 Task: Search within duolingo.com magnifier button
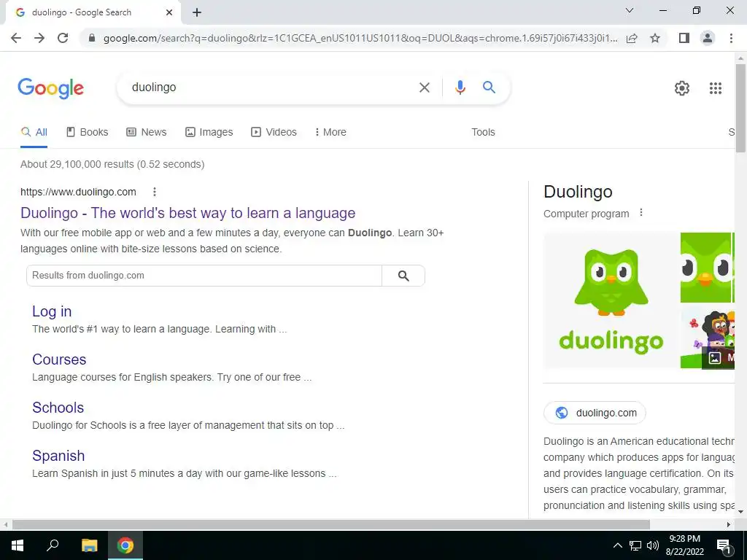[403, 276]
